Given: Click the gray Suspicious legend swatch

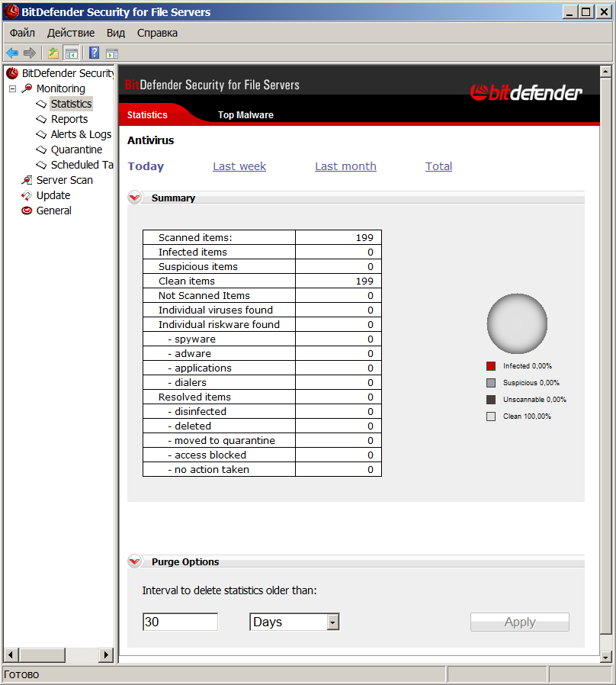Looking at the screenshot, I should coord(491,383).
